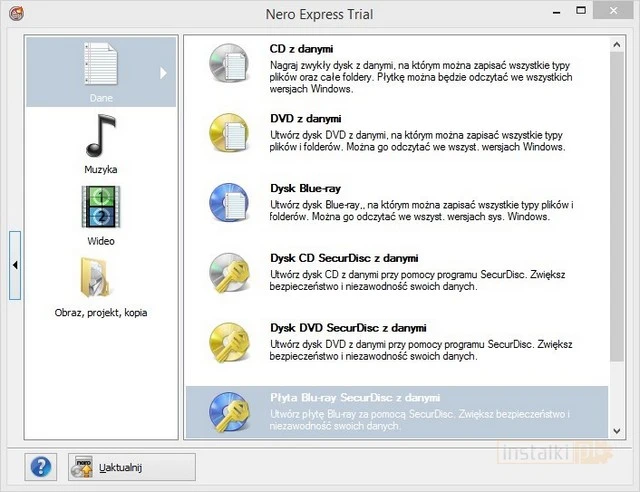The height and width of the screenshot is (492, 640).
Task: Click the Muzyka label text
Action: [x=100, y=170]
